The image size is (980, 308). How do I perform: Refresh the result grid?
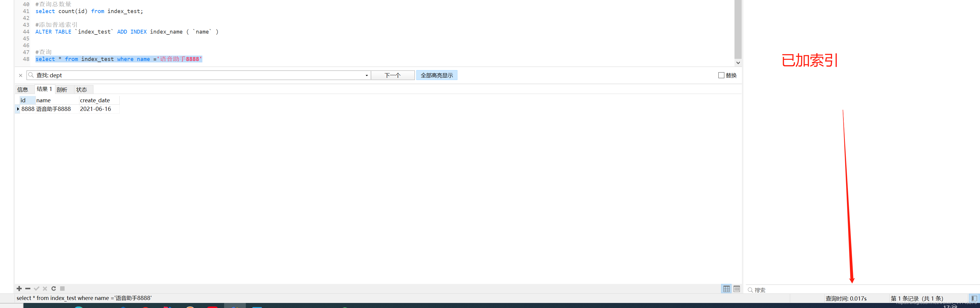pyautogui.click(x=54, y=289)
